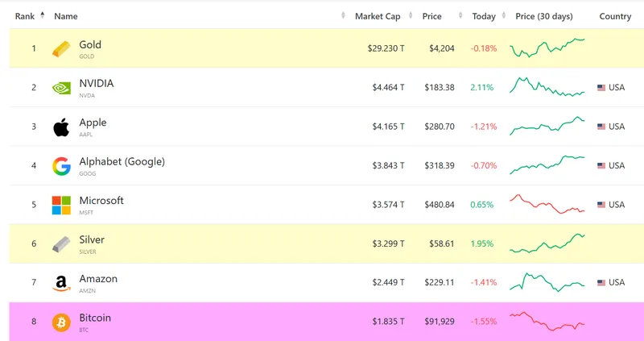Sort table by Market Cap column
This screenshot has width=644, height=341.
click(379, 16)
